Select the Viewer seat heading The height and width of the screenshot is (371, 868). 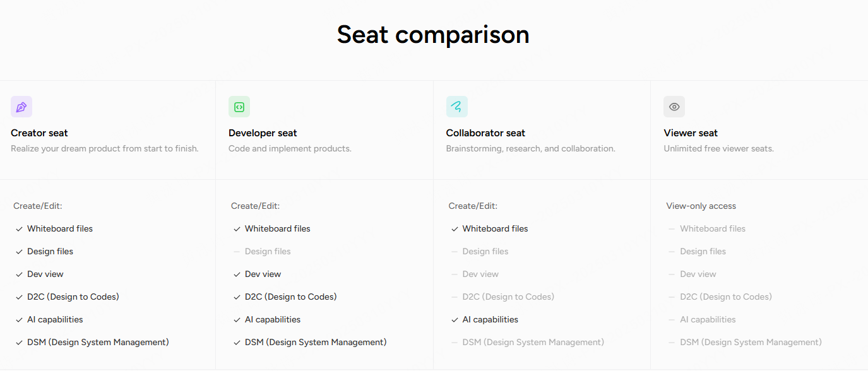pos(691,133)
